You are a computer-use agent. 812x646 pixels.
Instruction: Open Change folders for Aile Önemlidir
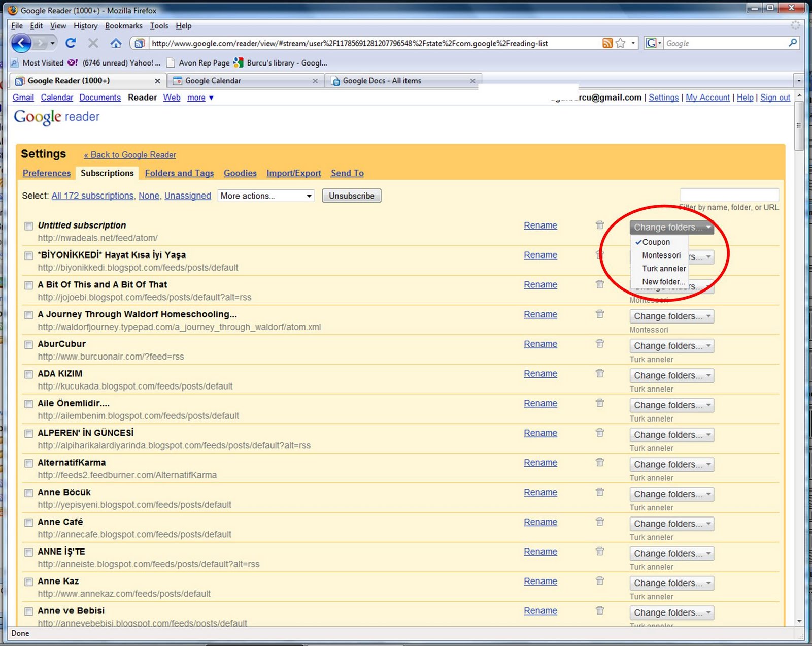click(x=671, y=405)
